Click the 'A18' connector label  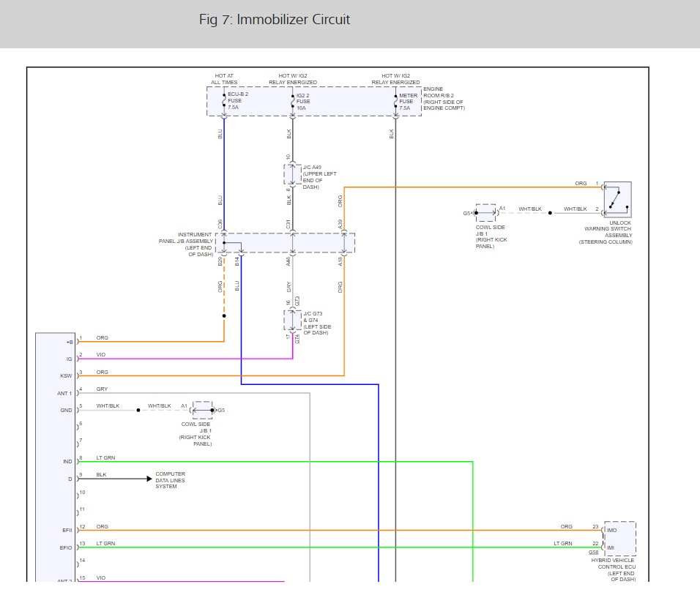point(340,261)
